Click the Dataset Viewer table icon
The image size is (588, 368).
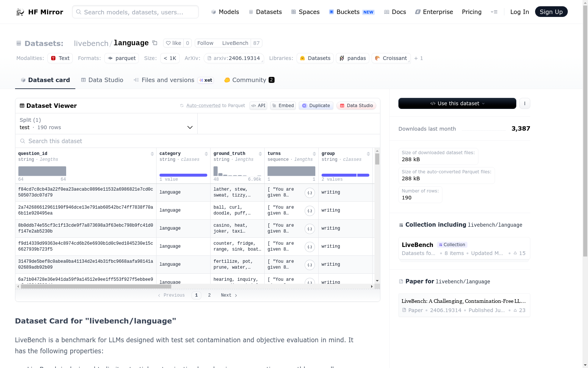point(22,106)
